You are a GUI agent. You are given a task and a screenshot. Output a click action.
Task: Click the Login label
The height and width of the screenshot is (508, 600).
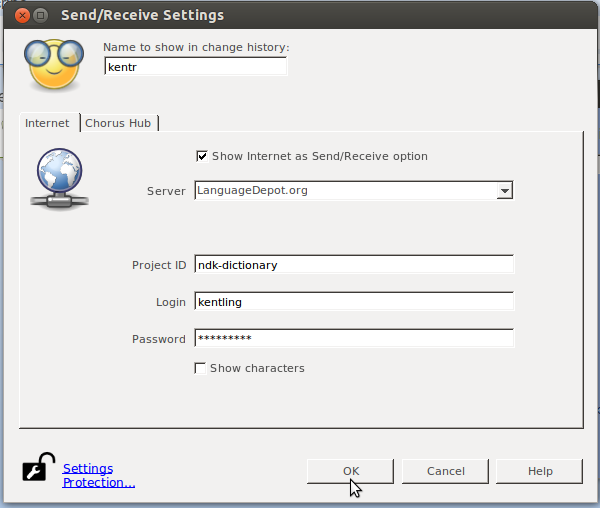(x=171, y=302)
